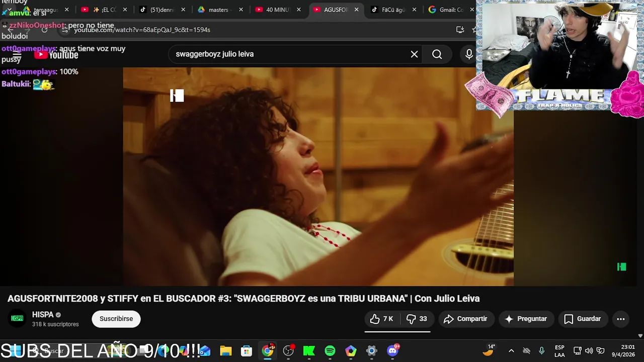Open the volume tray icon
The image size is (644, 362).
coord(589,350)
